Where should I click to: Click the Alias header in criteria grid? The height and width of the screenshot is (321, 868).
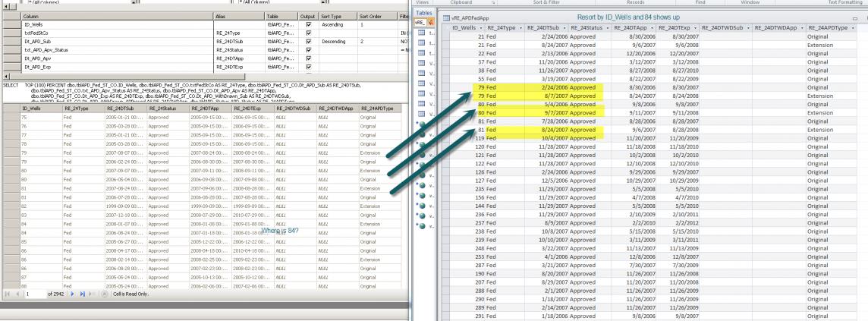point(239,17)
